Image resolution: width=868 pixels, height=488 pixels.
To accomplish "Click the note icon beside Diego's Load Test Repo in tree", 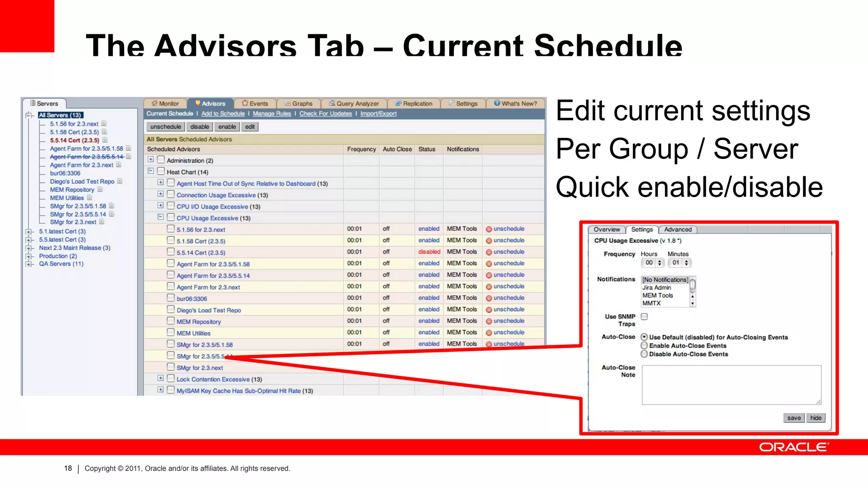I will tap(120, 181).
